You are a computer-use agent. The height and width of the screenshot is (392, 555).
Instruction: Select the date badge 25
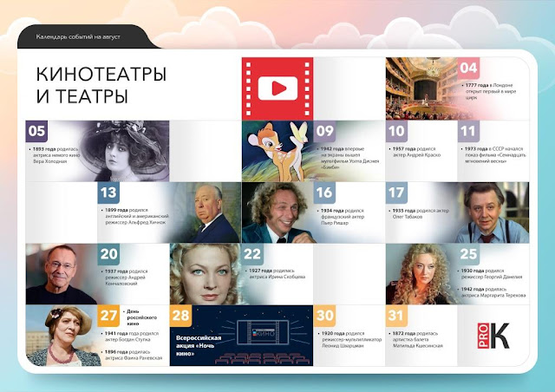(468, 254)
